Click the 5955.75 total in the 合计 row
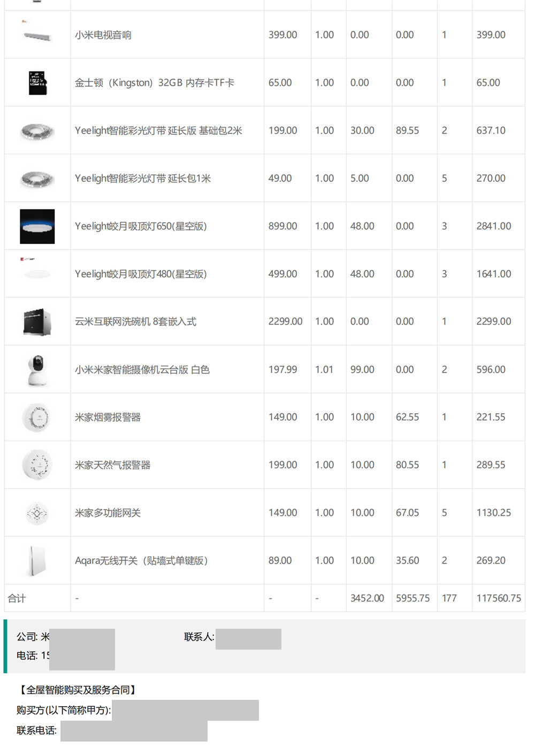The height and width of the screenshot is (756, 535). click(413, 598)
